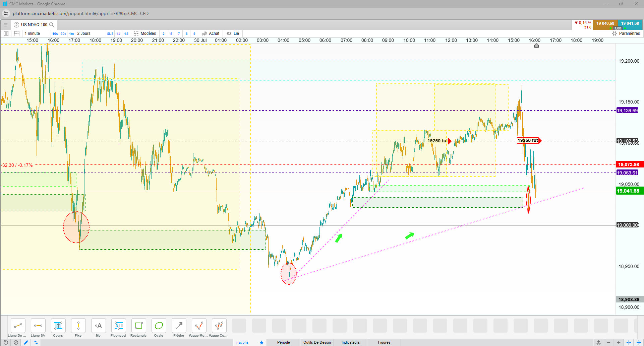
Task: Pick the Ovale shape tool
Action: 159,328
